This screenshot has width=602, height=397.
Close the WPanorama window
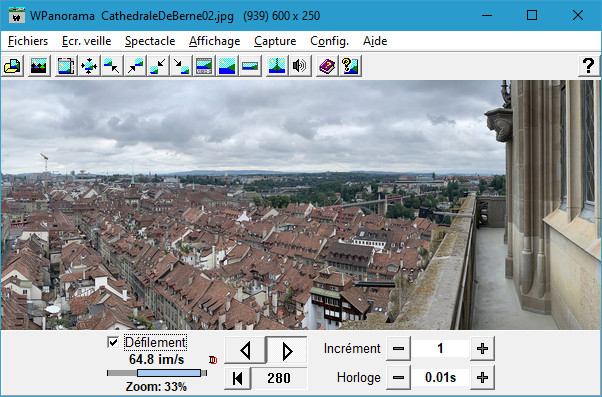(x=577, y=15)
